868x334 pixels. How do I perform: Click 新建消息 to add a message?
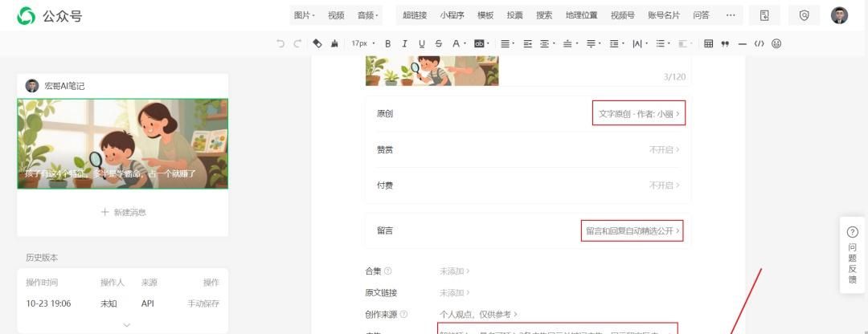click(x=123, y=213)
